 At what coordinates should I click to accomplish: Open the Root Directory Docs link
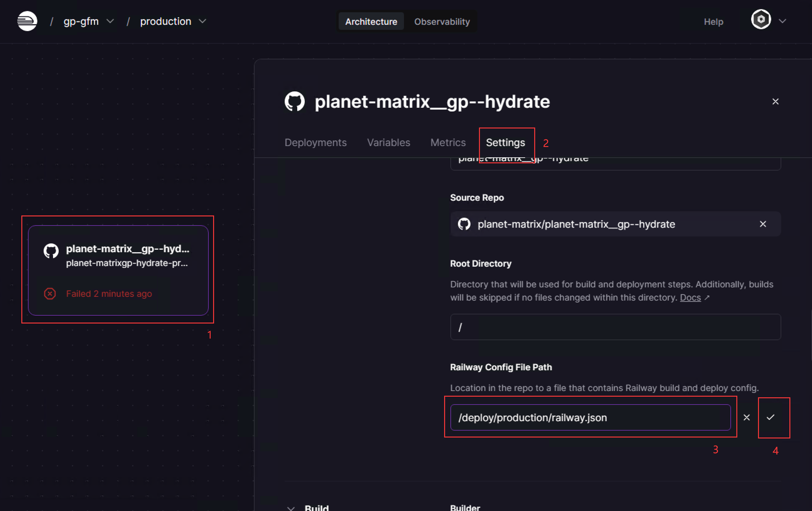tap(690, 297)
